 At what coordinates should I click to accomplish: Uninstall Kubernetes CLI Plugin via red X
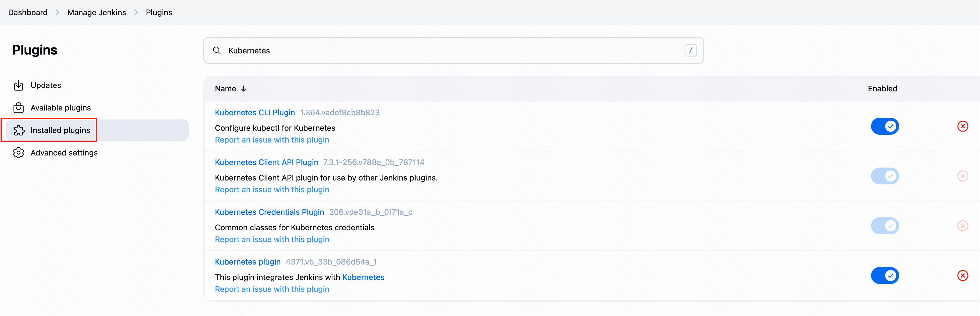point(963,127)
